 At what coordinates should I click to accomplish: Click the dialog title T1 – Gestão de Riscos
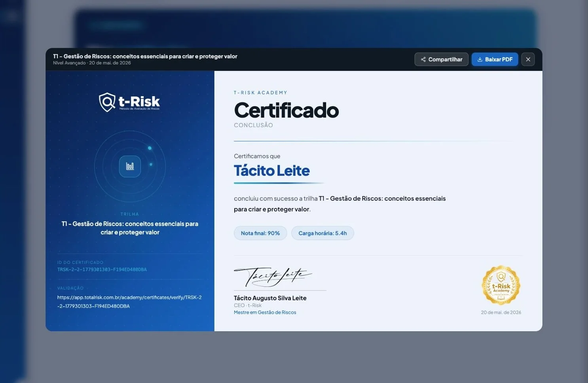[145, 56]
